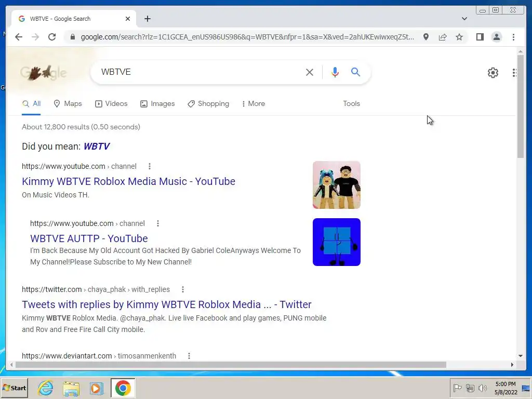
Task: Click the 'On Music Videos TH.' snippet
Action: click(x=55, y=195)
